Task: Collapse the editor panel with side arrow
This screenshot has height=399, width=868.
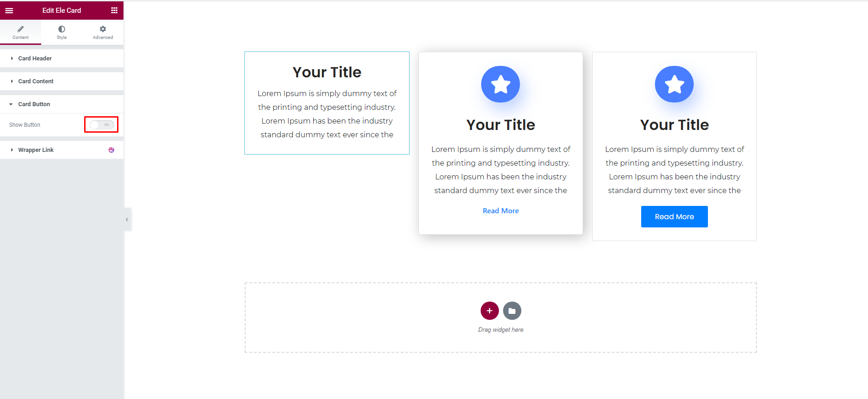Action: point(127,220)
